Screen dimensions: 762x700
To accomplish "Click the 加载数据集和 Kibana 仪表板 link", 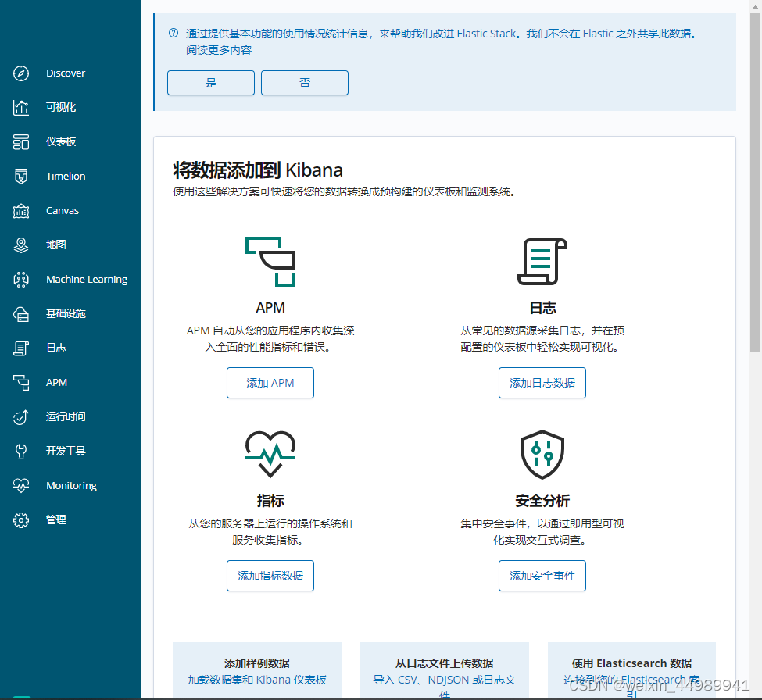I will 257,680.
